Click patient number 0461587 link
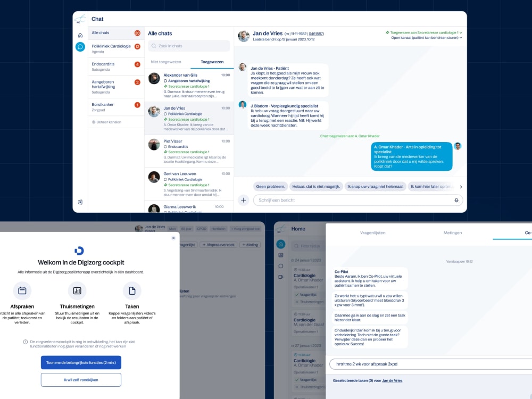The width and height of the screenshot is (532, 399). 316,34
